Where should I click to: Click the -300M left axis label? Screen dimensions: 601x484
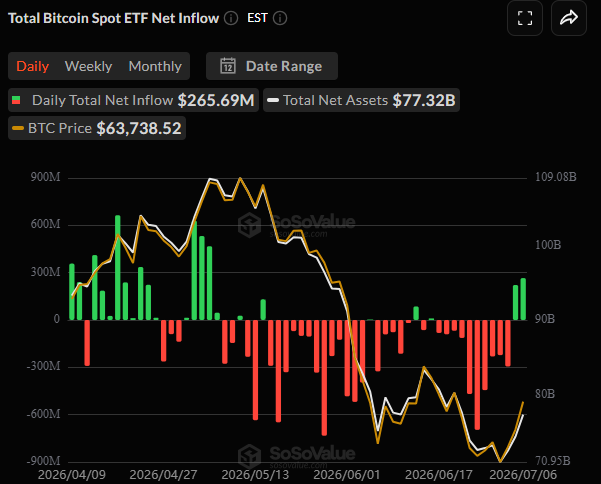click(x=43, y=366)
